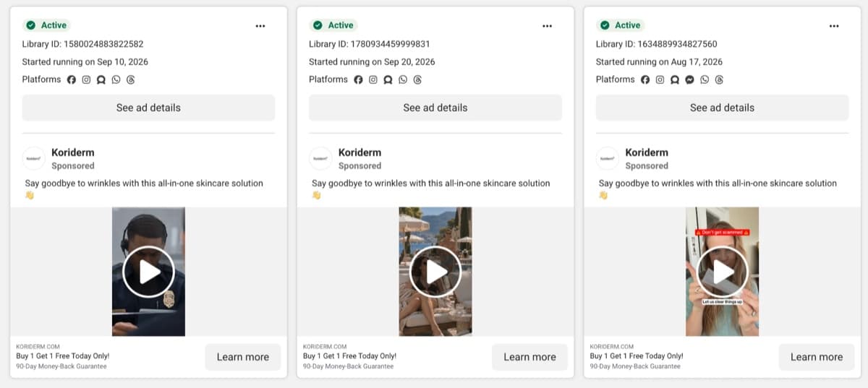
Task: Click the Instagram platform icon on the Sep 20 ad
Action: point(373,79)
